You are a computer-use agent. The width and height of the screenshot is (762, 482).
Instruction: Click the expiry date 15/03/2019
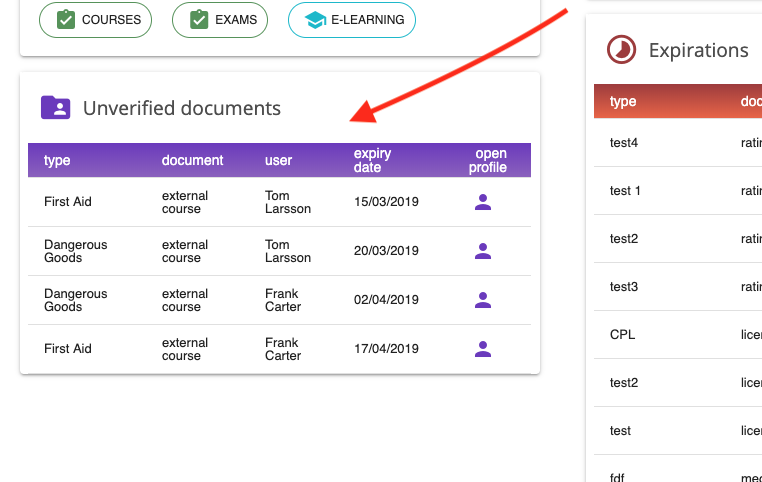click(x=386, y=202)
